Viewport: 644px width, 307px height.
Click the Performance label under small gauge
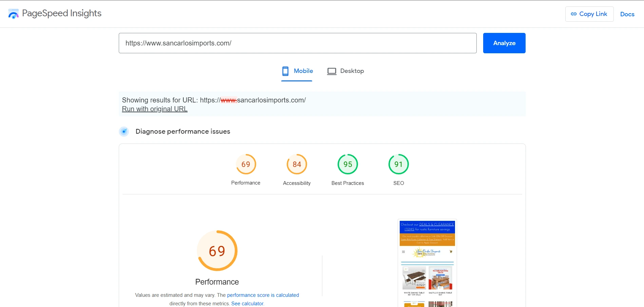(x=246, y=183)
